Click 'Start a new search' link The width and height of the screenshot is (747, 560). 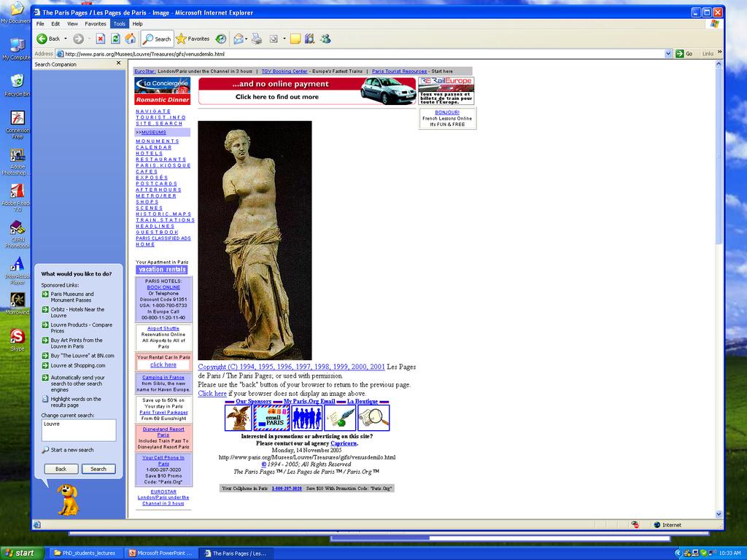[x=72, y=450]
